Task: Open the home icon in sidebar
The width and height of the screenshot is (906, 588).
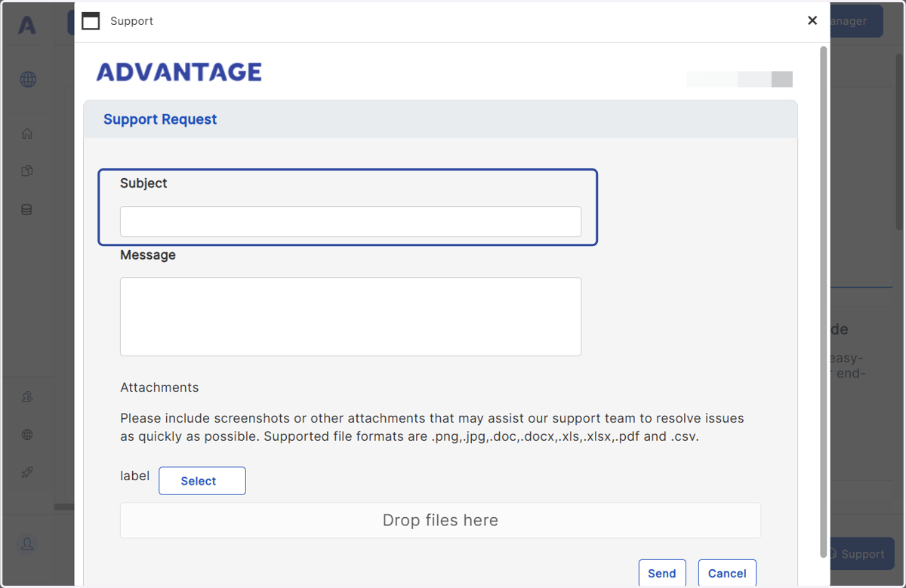Action: point(27,134)
